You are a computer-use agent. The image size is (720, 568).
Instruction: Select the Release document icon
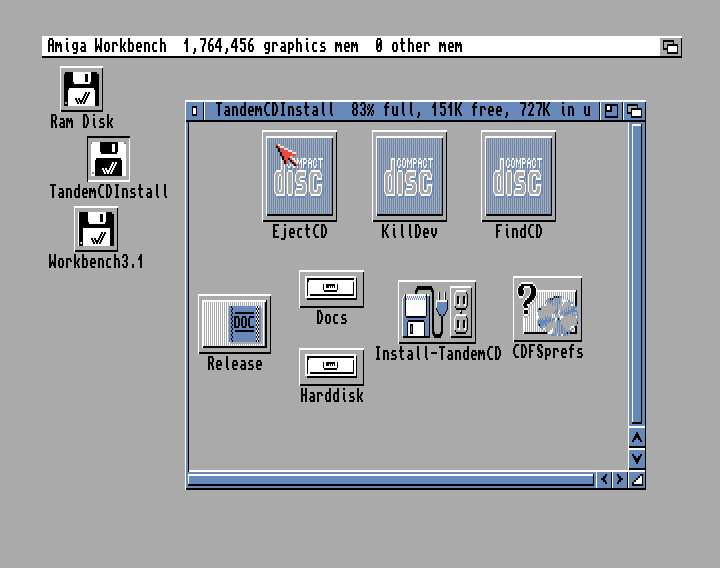click(234, 323)
